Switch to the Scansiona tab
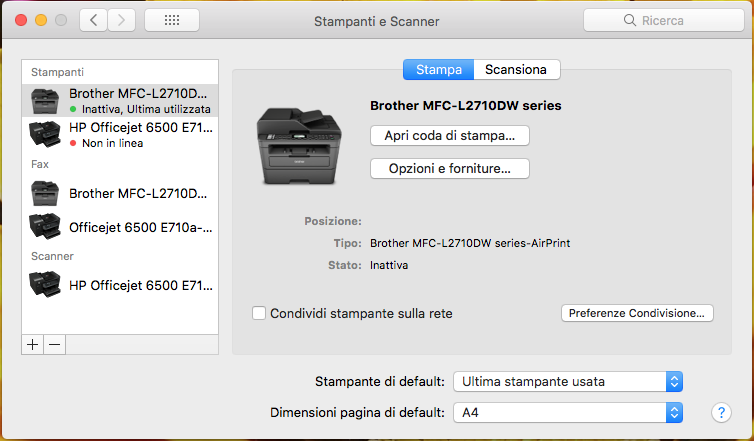 click(516, 70)
